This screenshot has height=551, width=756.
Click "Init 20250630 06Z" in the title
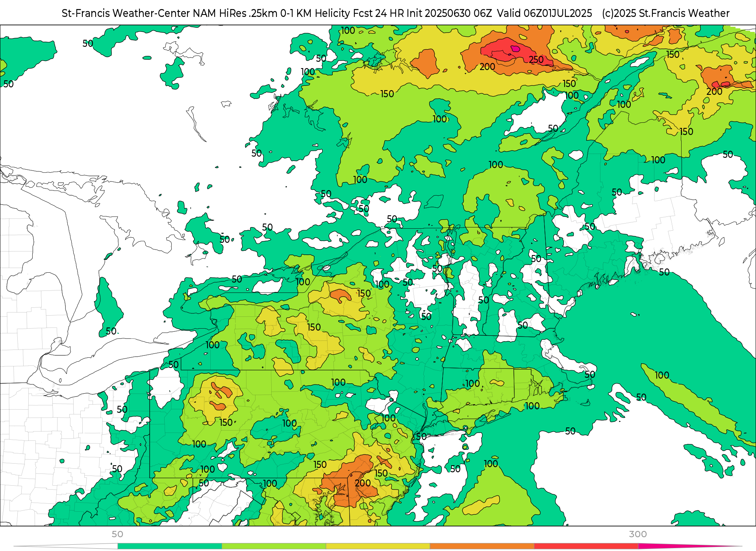coord(449,13)
